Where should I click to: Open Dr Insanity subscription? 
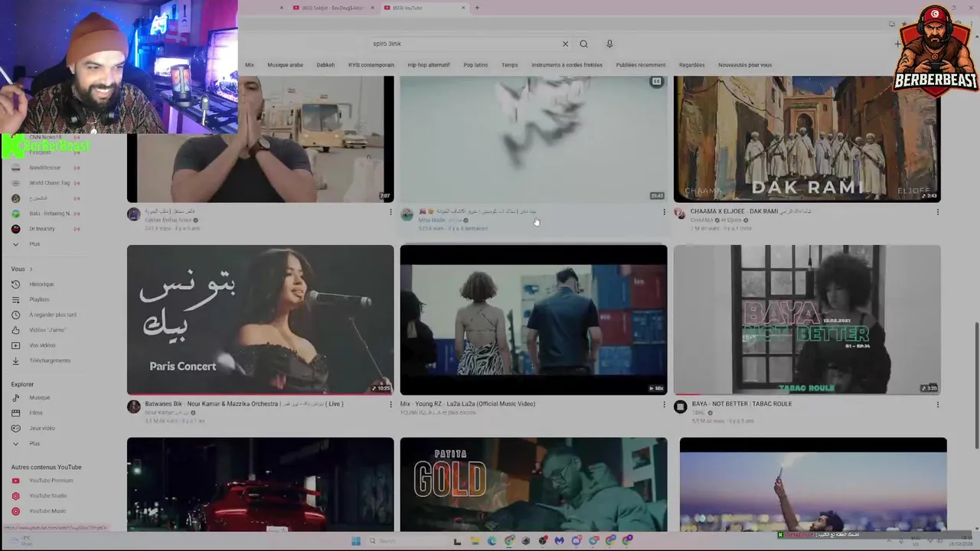[x=42, y=229]
